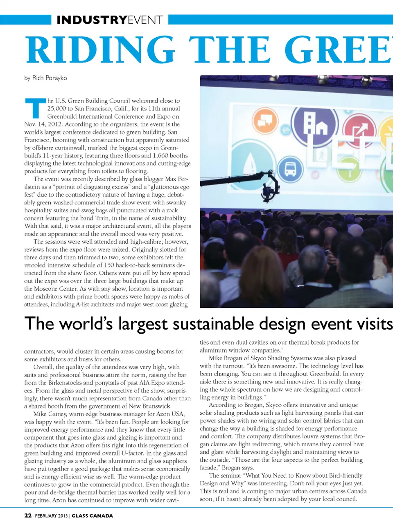The image size is (393, 532).
Task: Click the small pedestrian walking icon
Action: (322, 155)
